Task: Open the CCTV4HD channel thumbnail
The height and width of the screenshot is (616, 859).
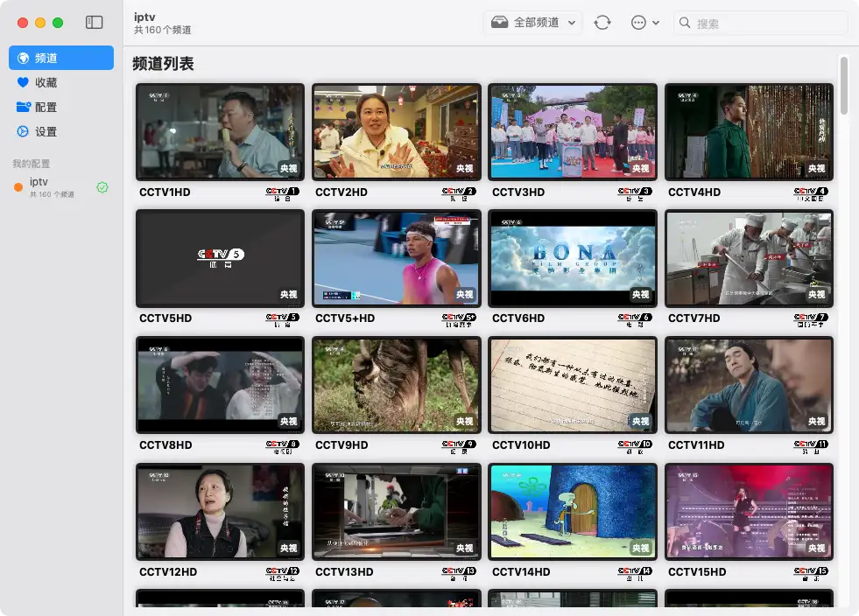Action: click(x=749, y=132)
